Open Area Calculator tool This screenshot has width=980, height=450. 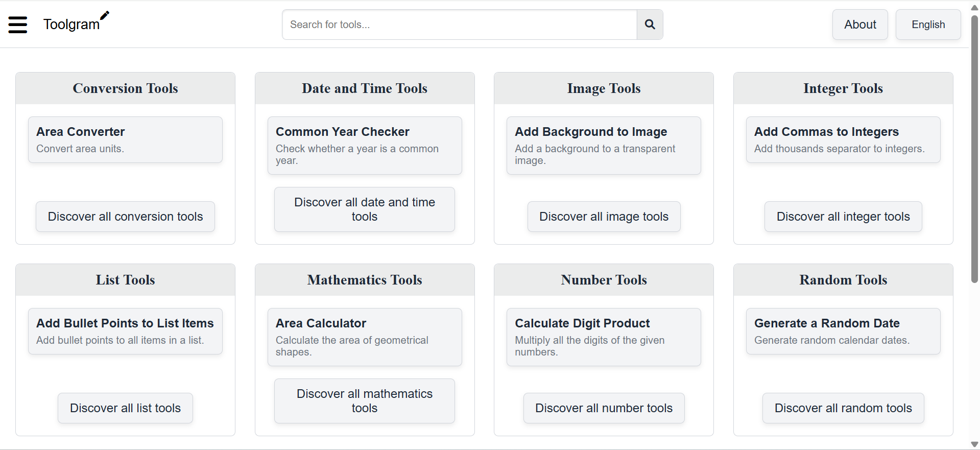(365, 337)
